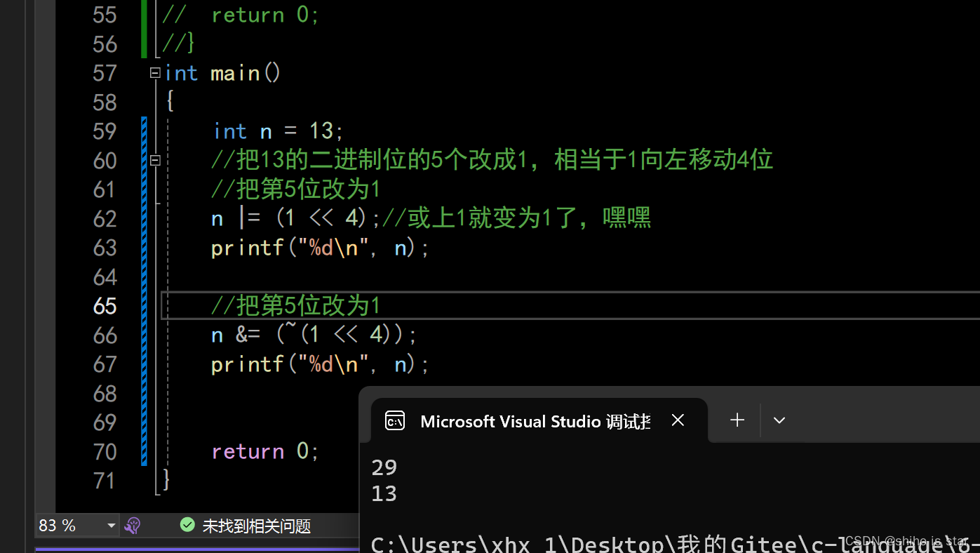Click the highlighted comment on line 65
Screen dimensions: 980x553
coord(296,306)
